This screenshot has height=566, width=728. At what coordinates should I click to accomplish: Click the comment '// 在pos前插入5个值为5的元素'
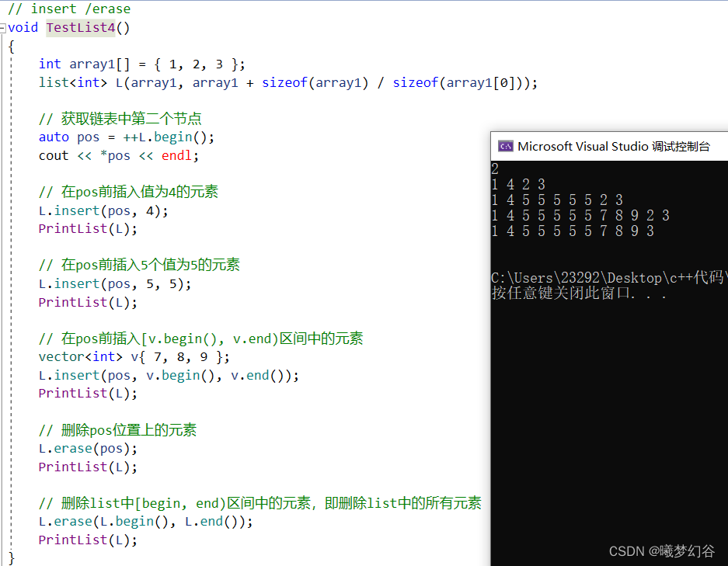click(139, 265)
